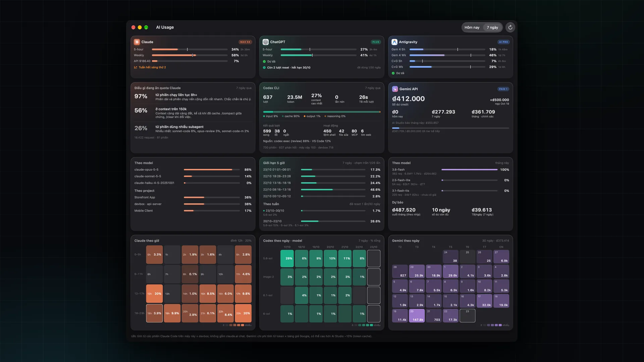
Task: Click the đ487.520 forecast value
Action: [404, 210]
